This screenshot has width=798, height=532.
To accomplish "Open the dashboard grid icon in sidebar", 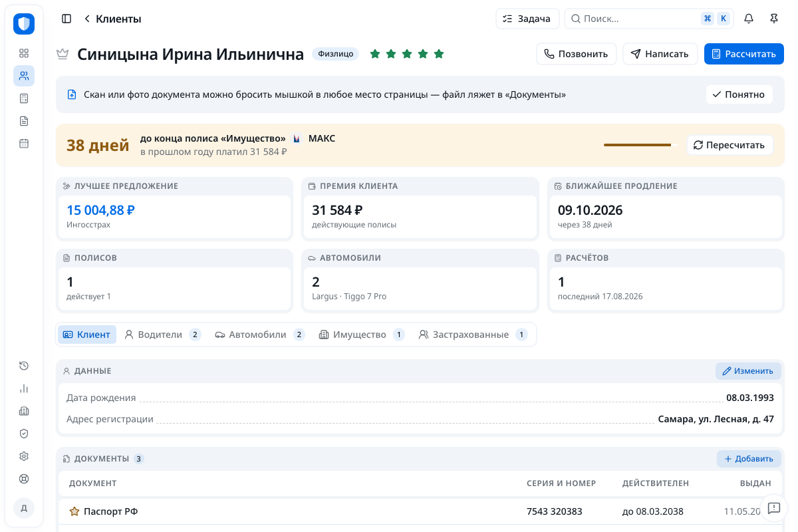I will [x=24, y=53].
